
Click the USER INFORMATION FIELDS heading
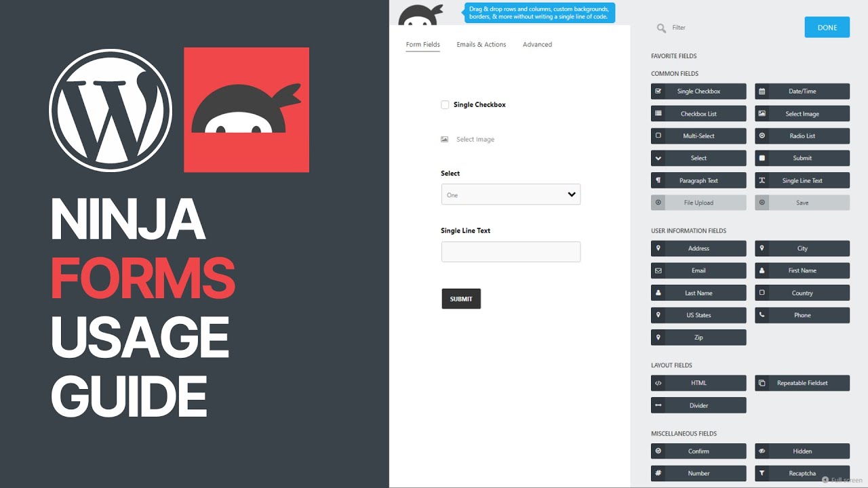pyautogui.click(x=688, y=231)
